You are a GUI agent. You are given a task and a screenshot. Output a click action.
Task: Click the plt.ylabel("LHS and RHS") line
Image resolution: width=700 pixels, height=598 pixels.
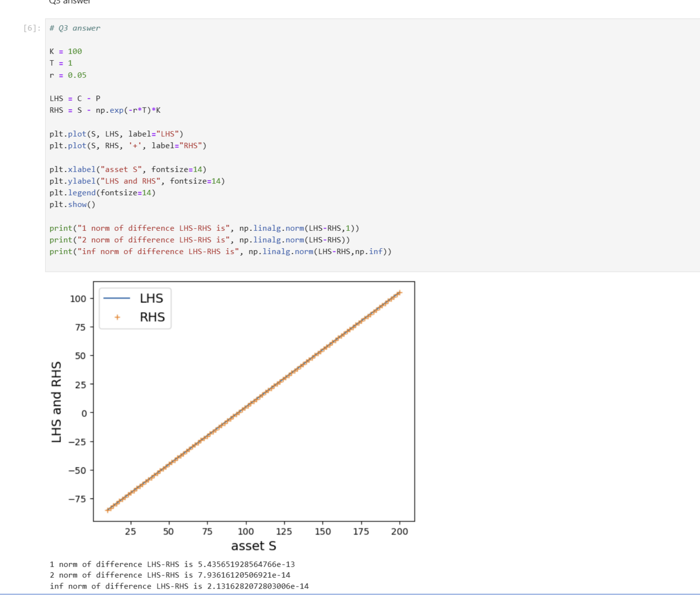point(137,181)
